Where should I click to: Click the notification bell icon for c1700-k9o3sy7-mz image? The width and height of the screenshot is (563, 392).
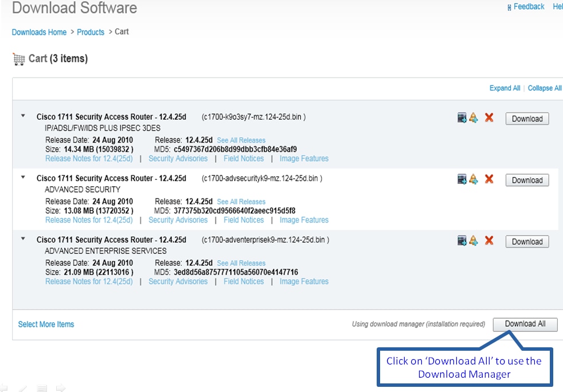pyautogui.click(x=474, y=117)
